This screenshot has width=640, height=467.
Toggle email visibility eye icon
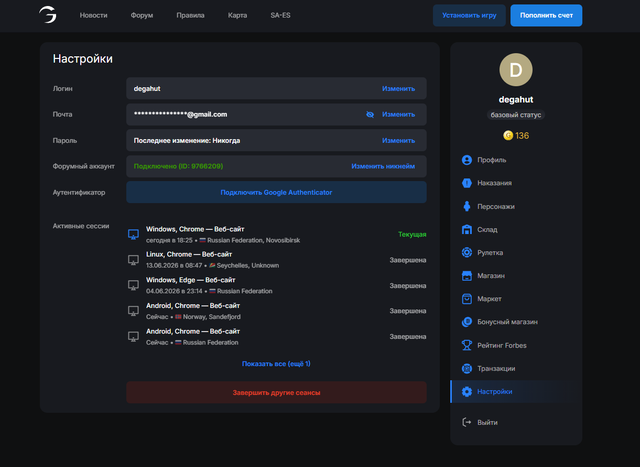point(370,114)
